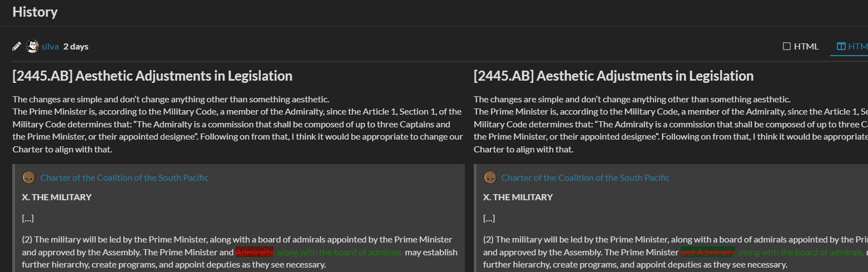This screenshot has height=272, width=868.
Task: Click the pencil edit icon beside silva
Action: [17, 46]
